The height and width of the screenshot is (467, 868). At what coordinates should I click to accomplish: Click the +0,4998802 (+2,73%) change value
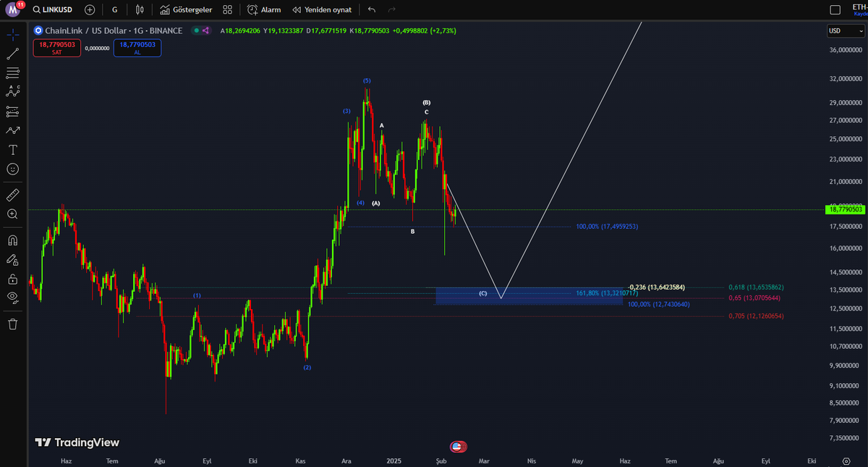coord(424,30)
